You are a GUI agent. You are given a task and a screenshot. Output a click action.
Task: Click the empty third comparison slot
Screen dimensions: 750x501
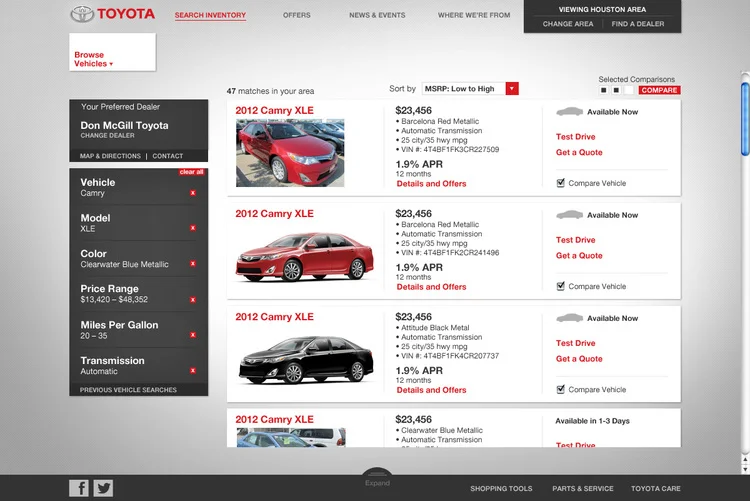tap(629, 90)
